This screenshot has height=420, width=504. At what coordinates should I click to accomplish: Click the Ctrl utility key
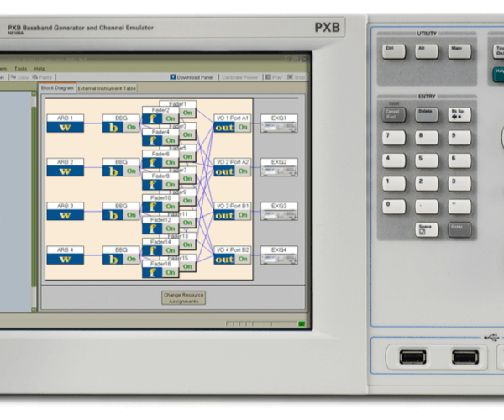click(x=393, y=51)
